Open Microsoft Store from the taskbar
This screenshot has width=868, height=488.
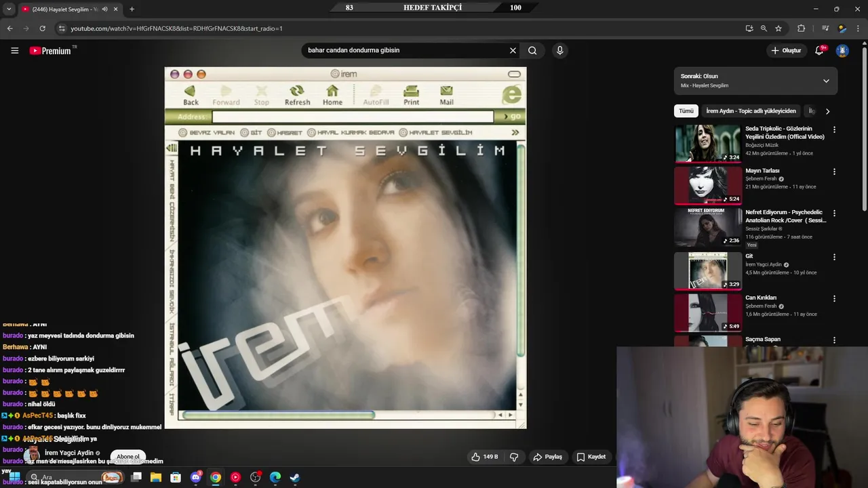coord(176,477)
